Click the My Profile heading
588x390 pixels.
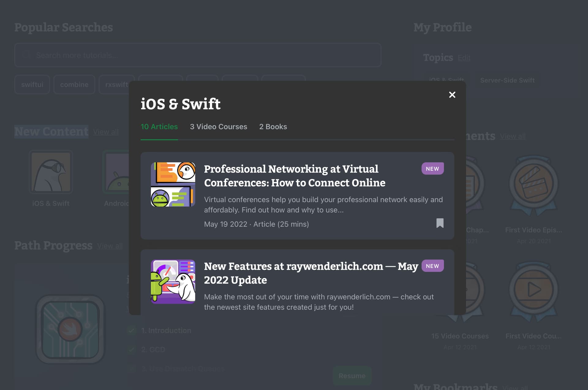tap(443, 28)
